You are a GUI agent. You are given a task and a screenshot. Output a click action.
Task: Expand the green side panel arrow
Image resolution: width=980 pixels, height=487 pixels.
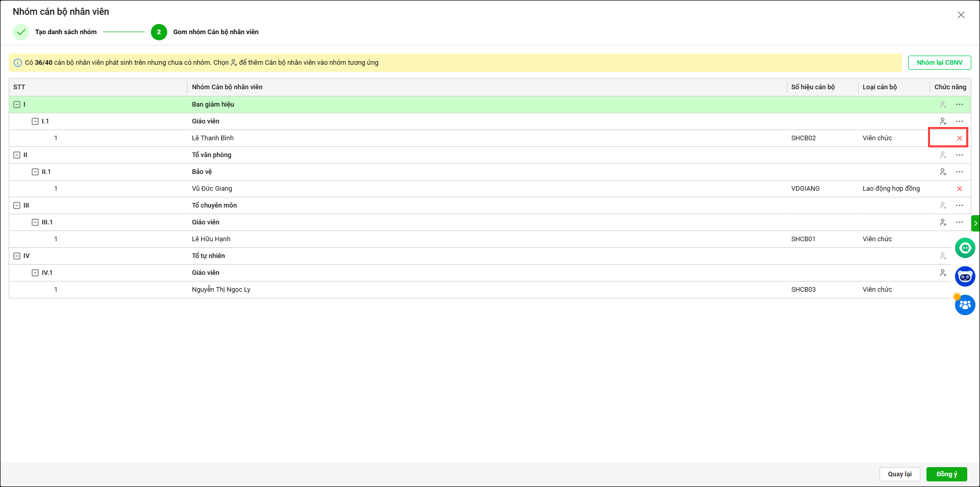[975, 223]
